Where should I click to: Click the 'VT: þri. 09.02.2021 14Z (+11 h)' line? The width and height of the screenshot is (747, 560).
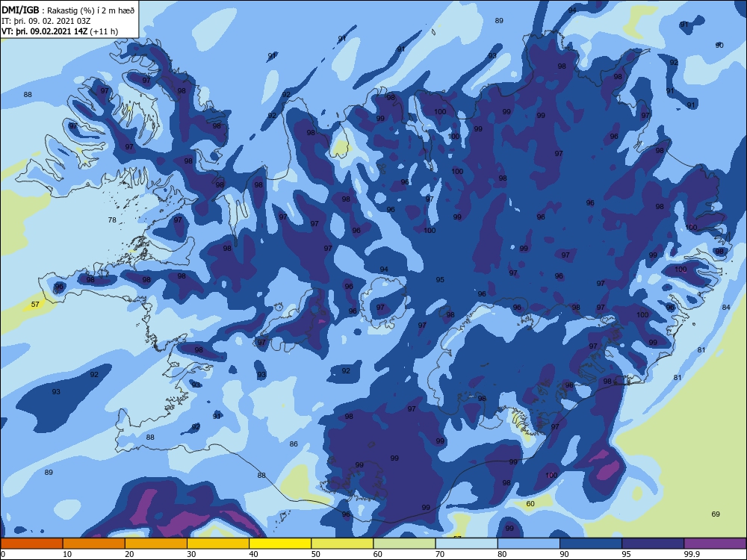(x=60, y=31)
